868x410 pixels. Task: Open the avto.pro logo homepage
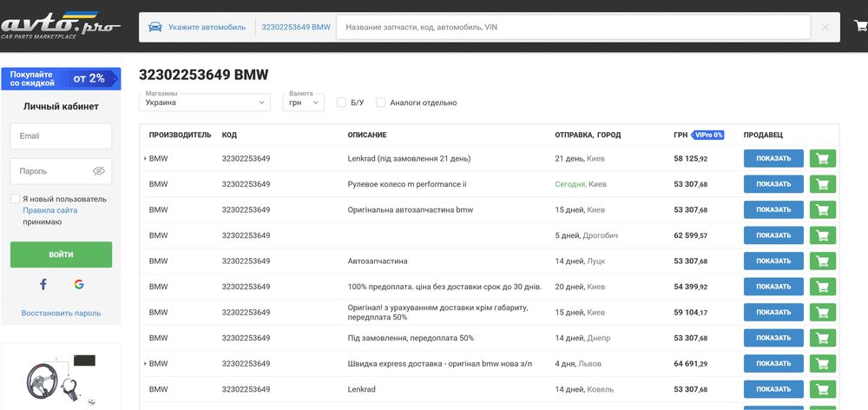(x=60, y=26)
